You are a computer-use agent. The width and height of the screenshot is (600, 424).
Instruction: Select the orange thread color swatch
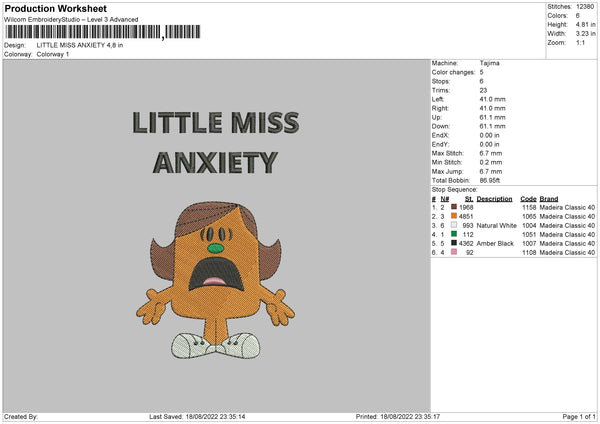coord(455,216)
